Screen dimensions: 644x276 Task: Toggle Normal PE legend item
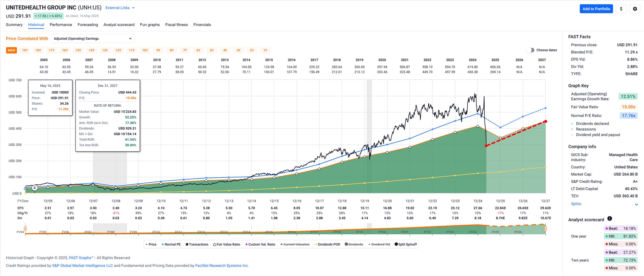[171, 244]
